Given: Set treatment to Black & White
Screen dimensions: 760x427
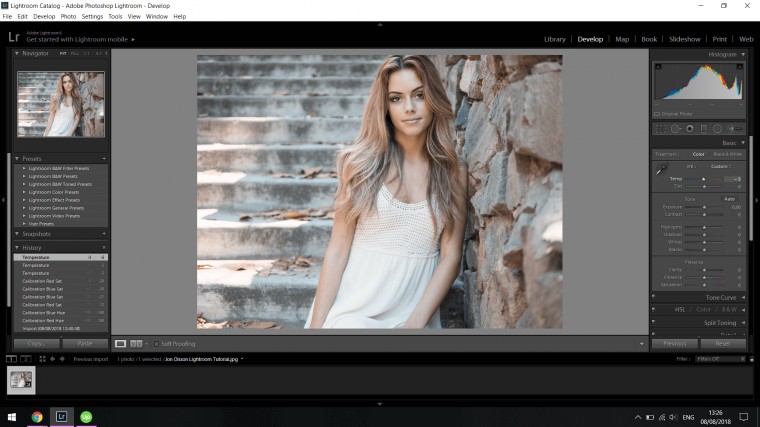Looking at the screenshot, I should [x=727, y=154].
